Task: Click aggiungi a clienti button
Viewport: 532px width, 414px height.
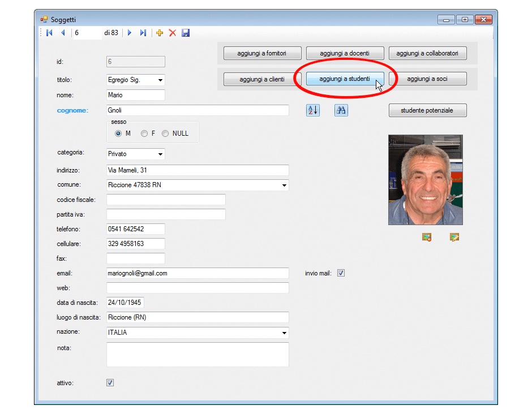Action: [x=262, y=79]
